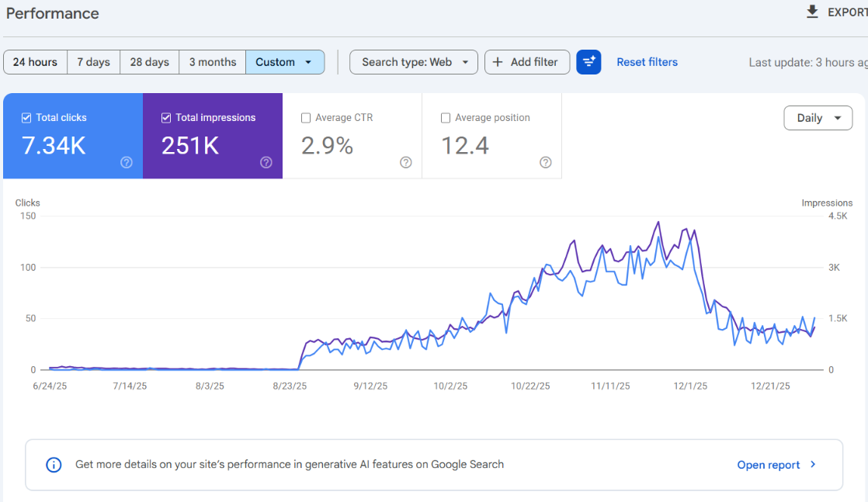Click the info icon in AI features banner
The height and width of the screenshot is (502, 868).
point(54,464)
